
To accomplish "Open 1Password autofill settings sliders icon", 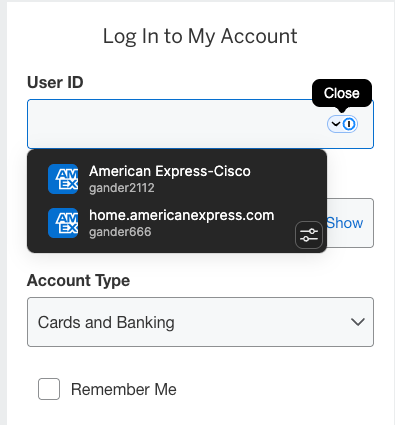I will pos(309,235).
